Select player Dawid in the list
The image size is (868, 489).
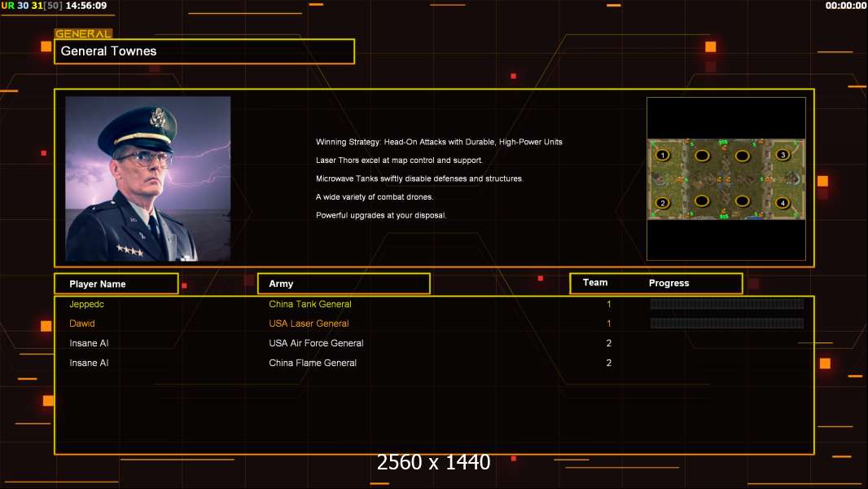[82, 324]
